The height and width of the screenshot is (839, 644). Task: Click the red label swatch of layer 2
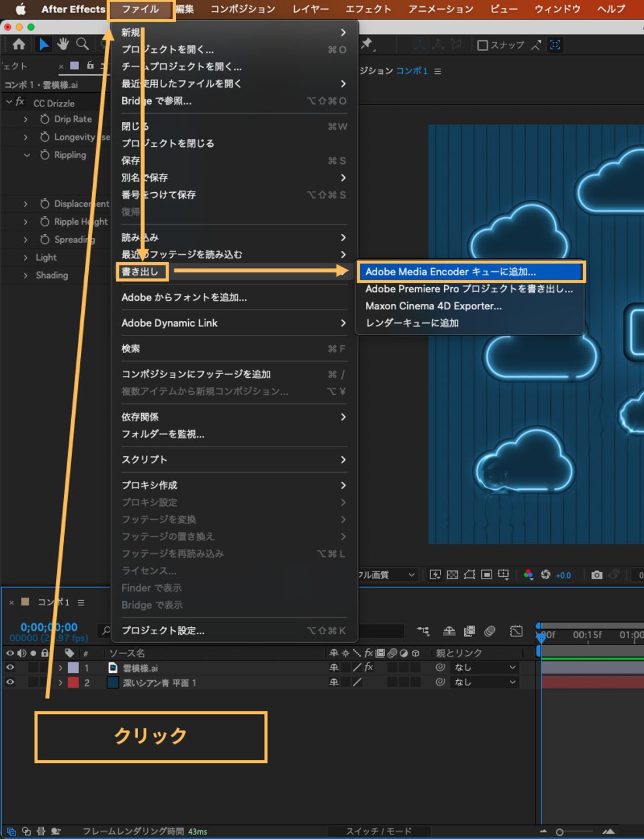point(73,683)
